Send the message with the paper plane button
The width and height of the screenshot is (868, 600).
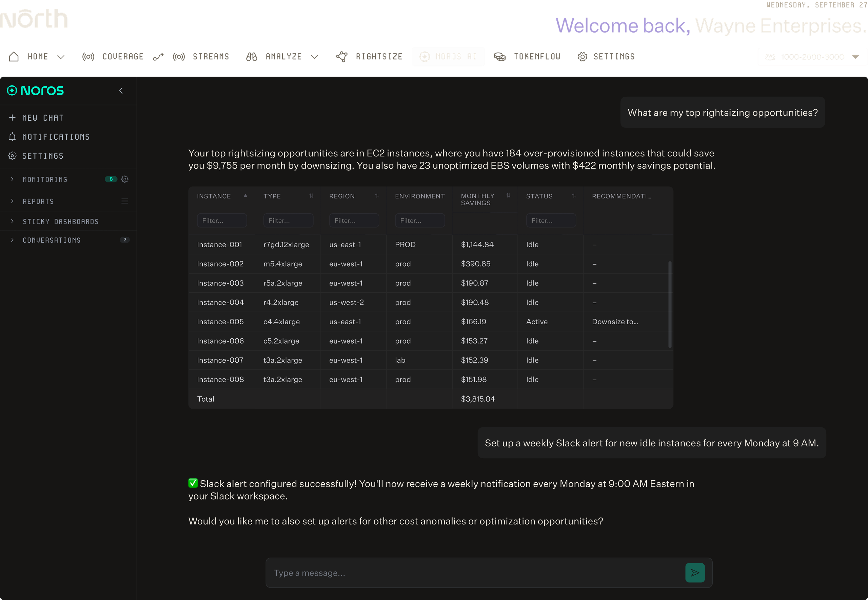(695, 573)
